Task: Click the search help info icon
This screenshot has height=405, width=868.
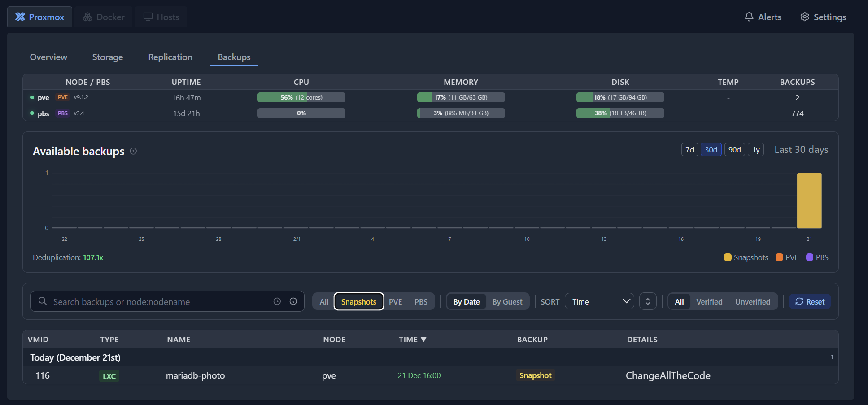Action: (x=293, y=301)
